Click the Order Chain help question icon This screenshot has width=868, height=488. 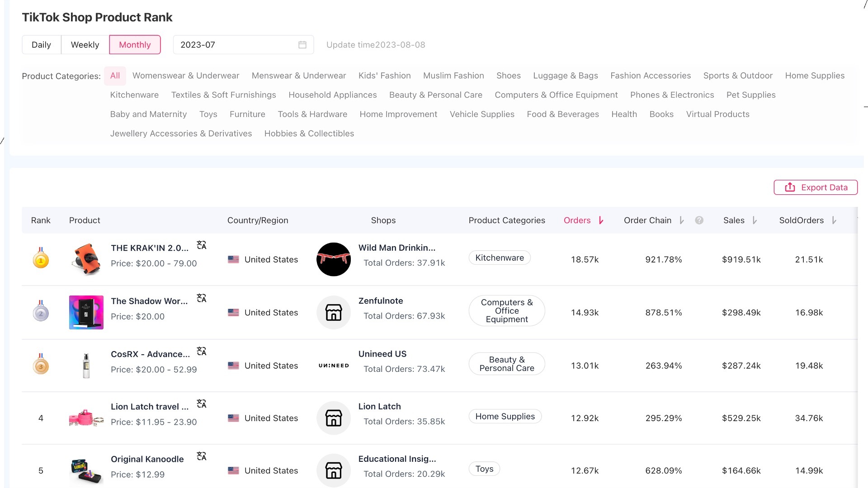tap(699, 221)
